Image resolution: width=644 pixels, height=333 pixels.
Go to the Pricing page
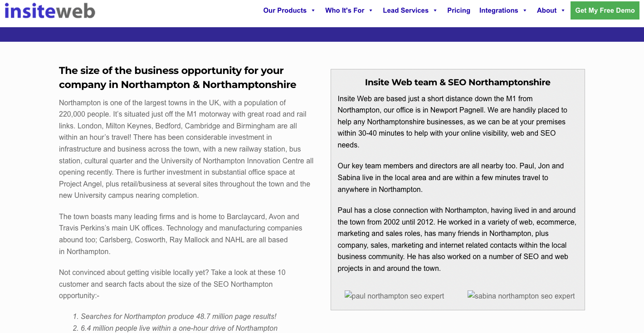(459, 10)
